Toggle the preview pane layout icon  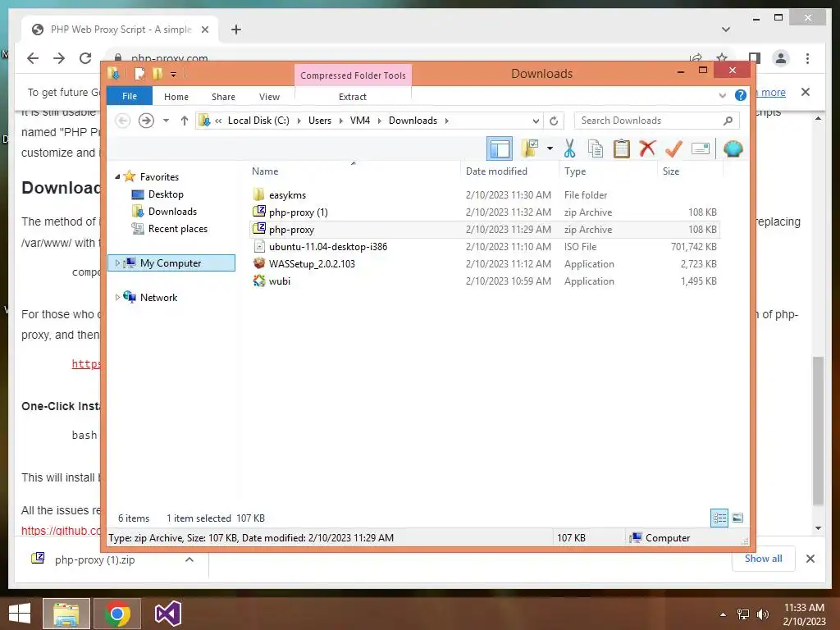[x=500, y=148]
